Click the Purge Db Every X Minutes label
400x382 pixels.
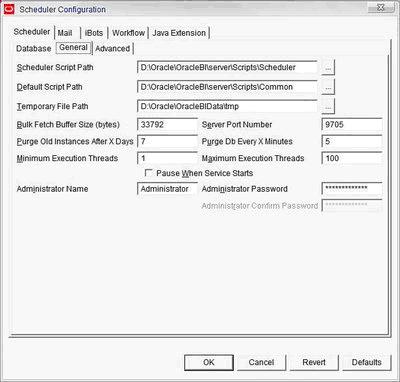[x=247, y=141]
